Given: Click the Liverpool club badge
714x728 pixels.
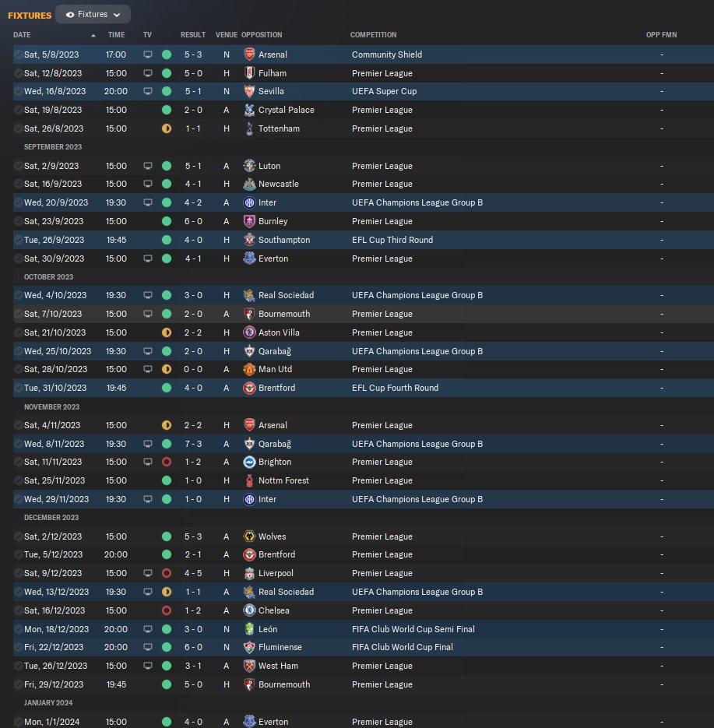Looking at the screenshot, I should (x=249, y=573).
